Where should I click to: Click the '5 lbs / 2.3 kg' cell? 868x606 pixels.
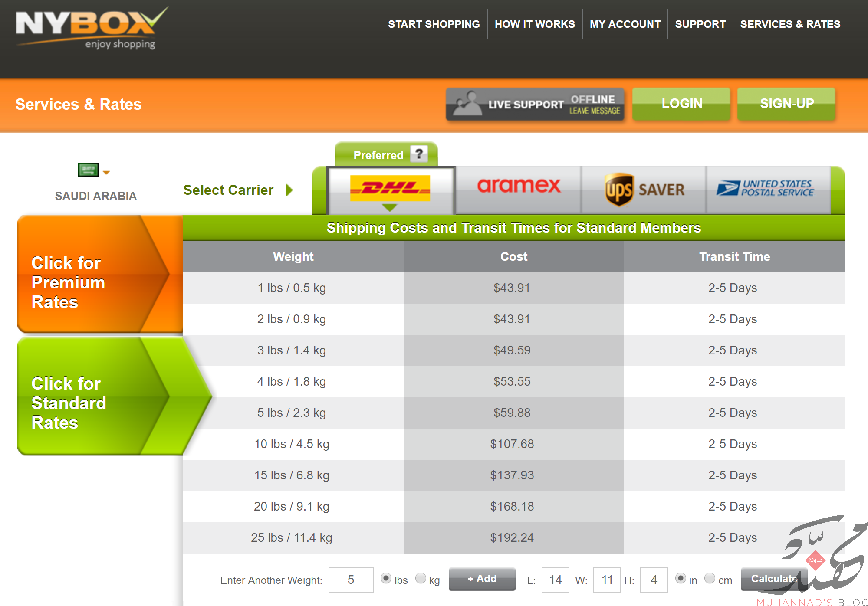point(293,413)
